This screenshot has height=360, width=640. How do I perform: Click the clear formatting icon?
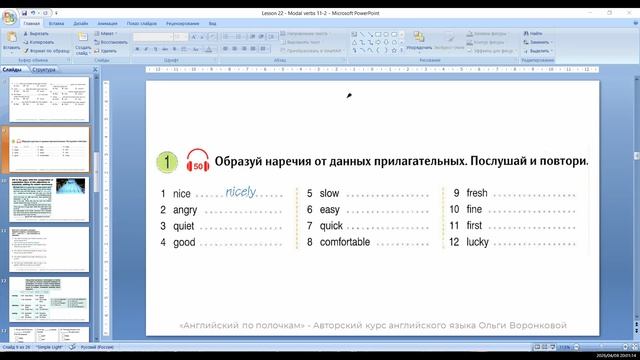click(x=212, y=37)
